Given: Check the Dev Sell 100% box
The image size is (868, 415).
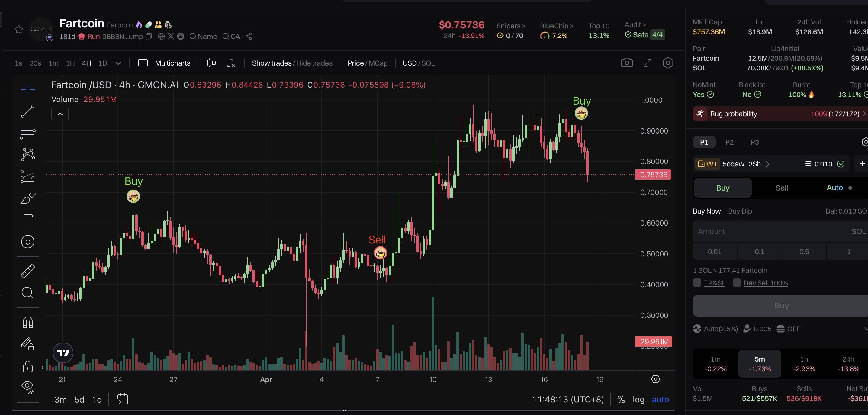Looking at the screenshot, I should coord(737,283).
